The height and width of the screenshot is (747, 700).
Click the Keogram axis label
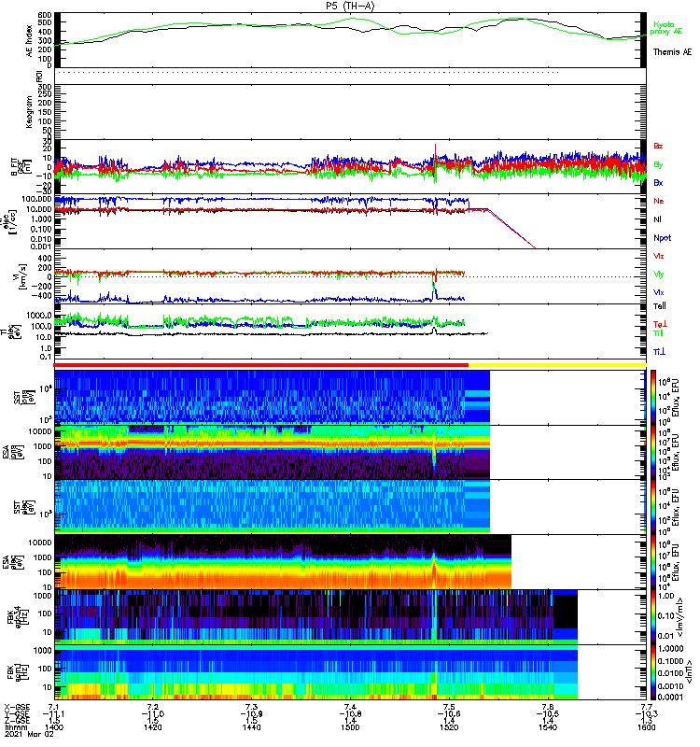[29, 112]
